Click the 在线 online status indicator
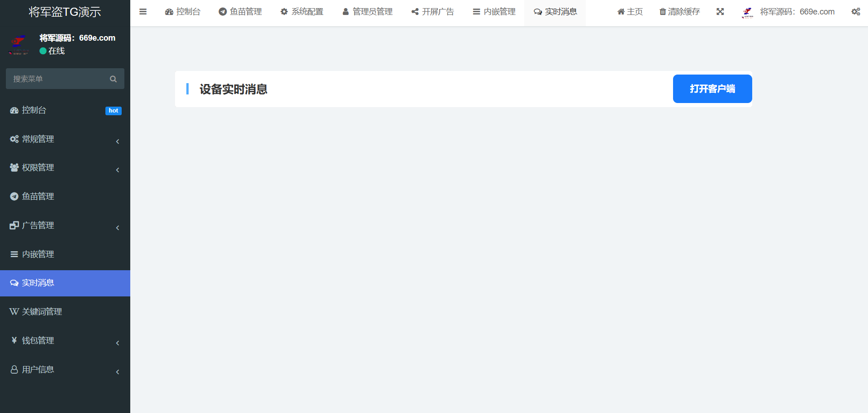This screenshot has width=868, height=413. point(52,51)
